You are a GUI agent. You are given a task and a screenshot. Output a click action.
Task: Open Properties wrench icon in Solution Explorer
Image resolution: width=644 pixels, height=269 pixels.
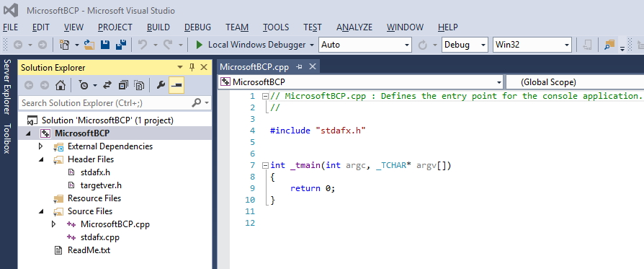[x=161, y=85]
